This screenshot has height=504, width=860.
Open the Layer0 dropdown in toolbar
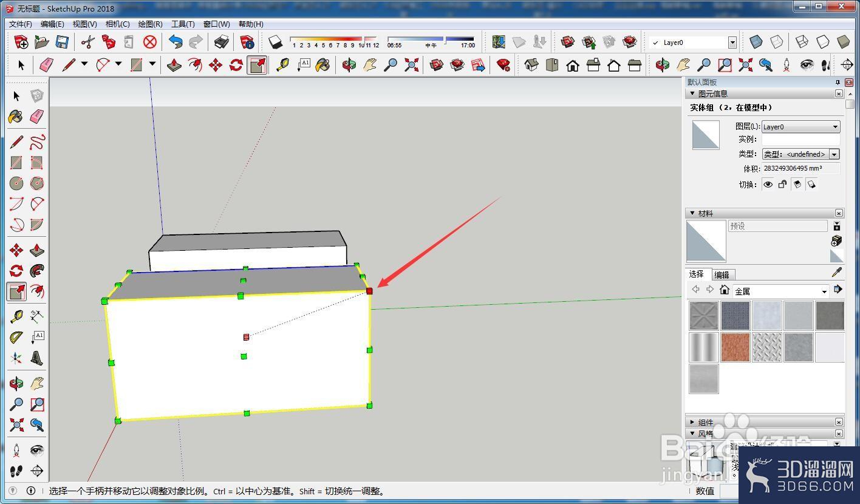pyautogui.click(x=732, y=43)
